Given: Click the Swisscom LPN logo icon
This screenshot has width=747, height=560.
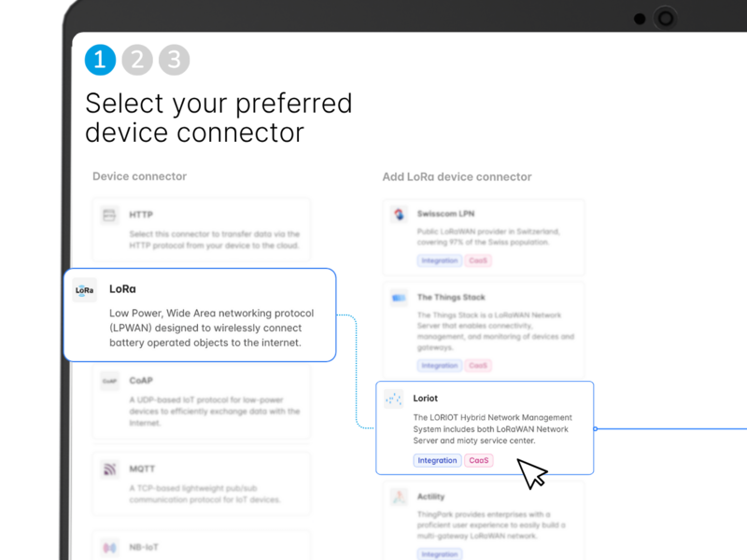Looking at the screenshot, I should click(x=399, y=215).
